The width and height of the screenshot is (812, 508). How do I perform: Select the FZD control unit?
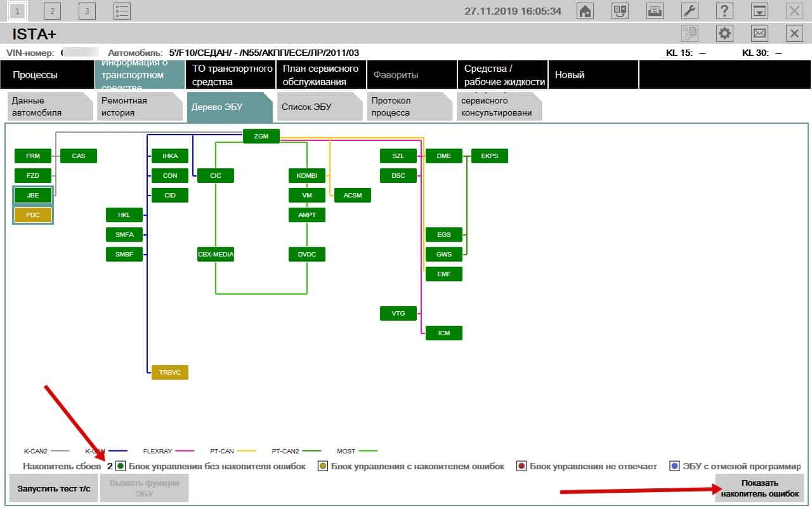click(33, 175)
